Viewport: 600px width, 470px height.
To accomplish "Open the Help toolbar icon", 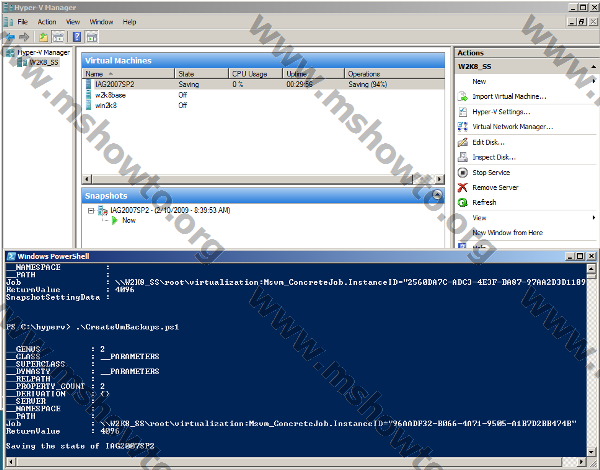I will pyautogui.click(x=77, y=37).
